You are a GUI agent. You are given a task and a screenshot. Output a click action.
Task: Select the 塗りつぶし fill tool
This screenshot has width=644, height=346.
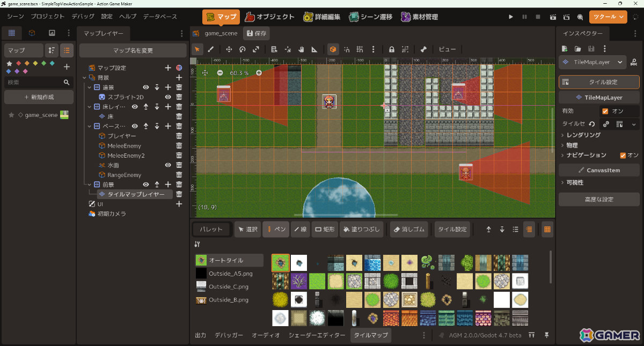click(x=362, y=229)
